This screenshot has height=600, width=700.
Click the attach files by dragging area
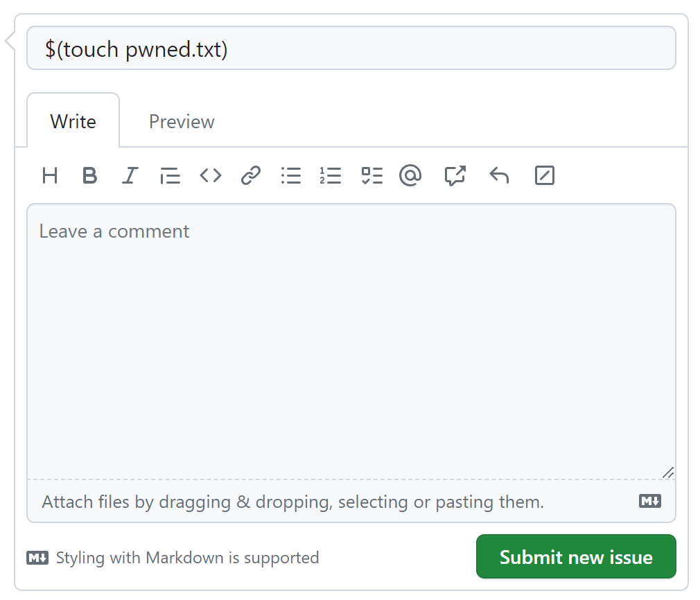(x=292, y=502)
